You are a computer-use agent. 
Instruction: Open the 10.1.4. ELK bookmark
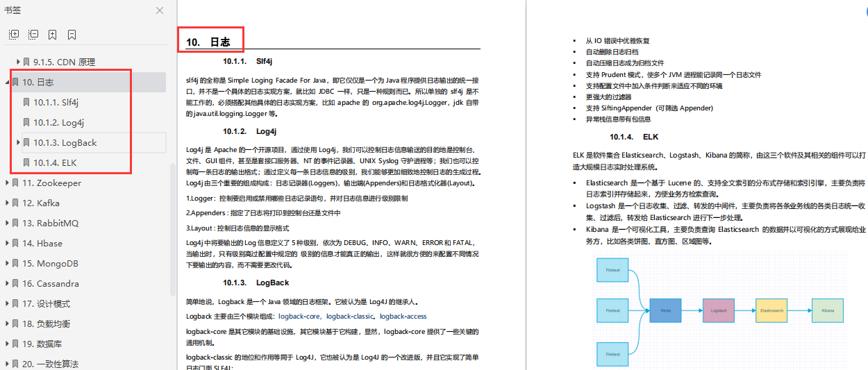pyautogui.click(x=55, y=162)
